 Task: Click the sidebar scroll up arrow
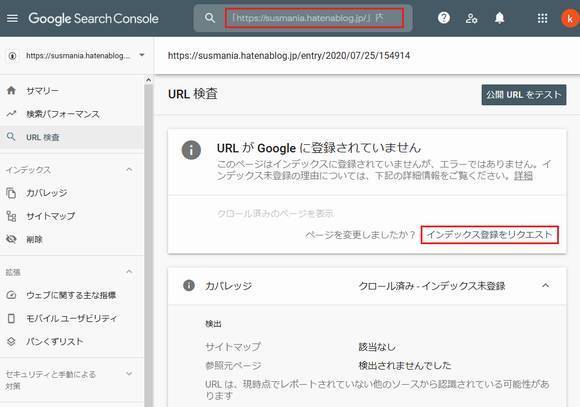pyautogui.click(x=148, y=80)
